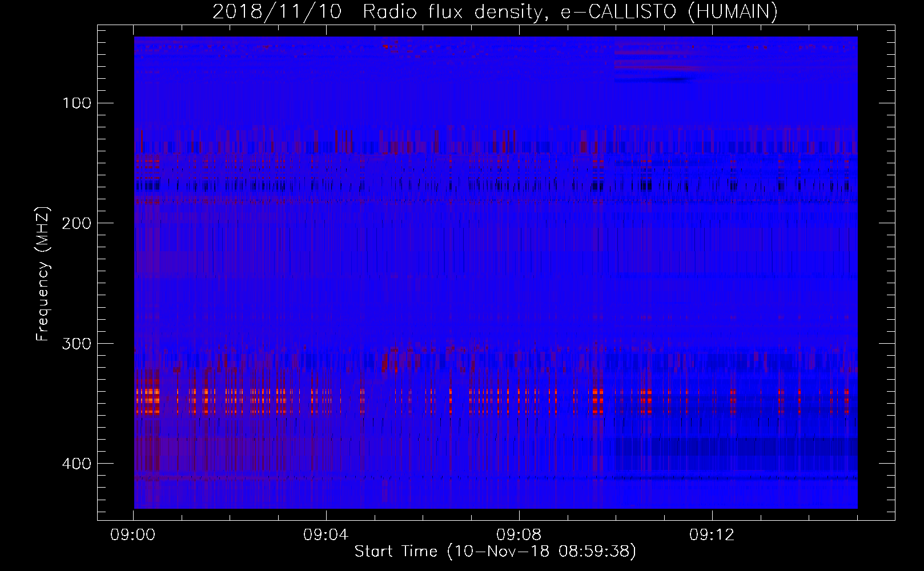Click the 'Frequency (MHZ)' axis label
Screen dimensions: 924x571
click(x=43, y=274)
